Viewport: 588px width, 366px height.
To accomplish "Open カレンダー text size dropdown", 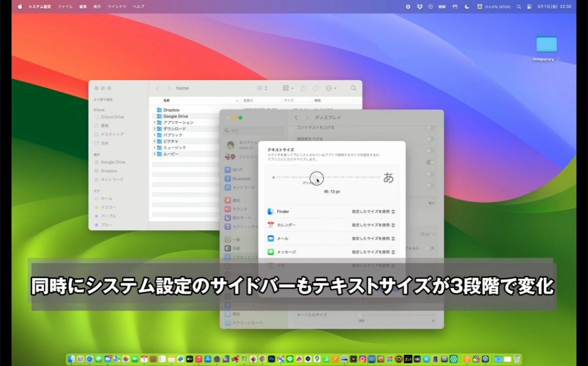I will tap(373, 225).
